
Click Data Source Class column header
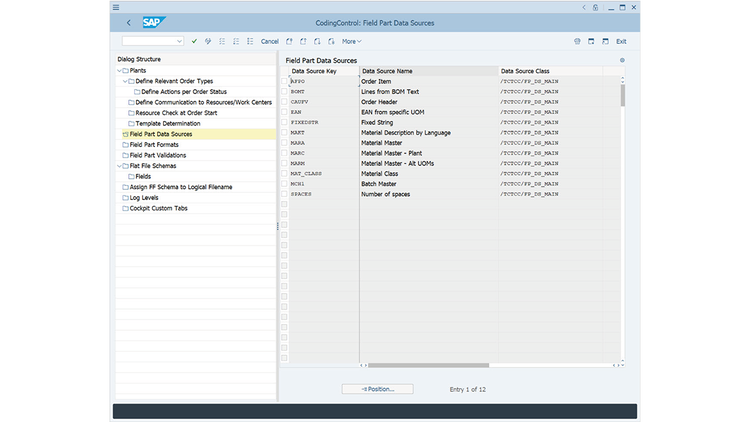tap(551, 71)
